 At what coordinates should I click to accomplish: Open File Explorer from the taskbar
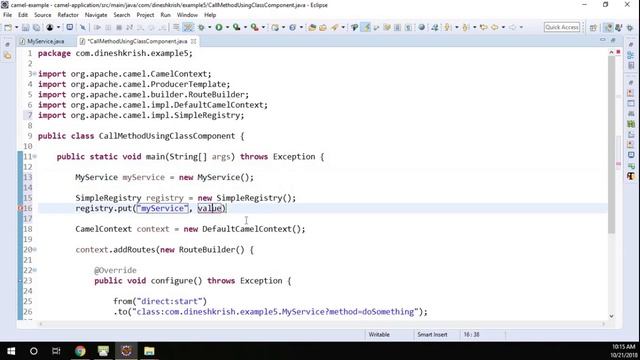[149, 351]
